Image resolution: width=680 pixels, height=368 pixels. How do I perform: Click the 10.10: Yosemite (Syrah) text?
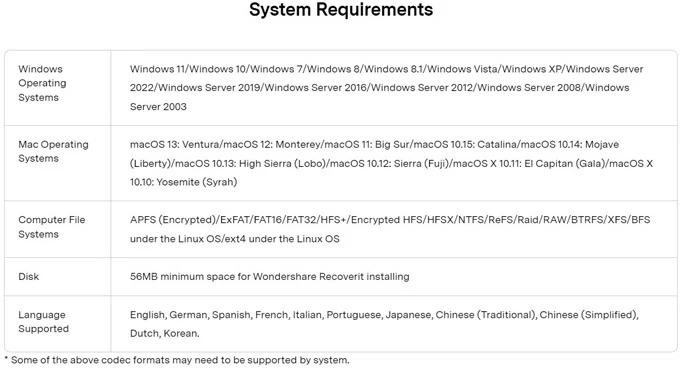coord(183,182)
